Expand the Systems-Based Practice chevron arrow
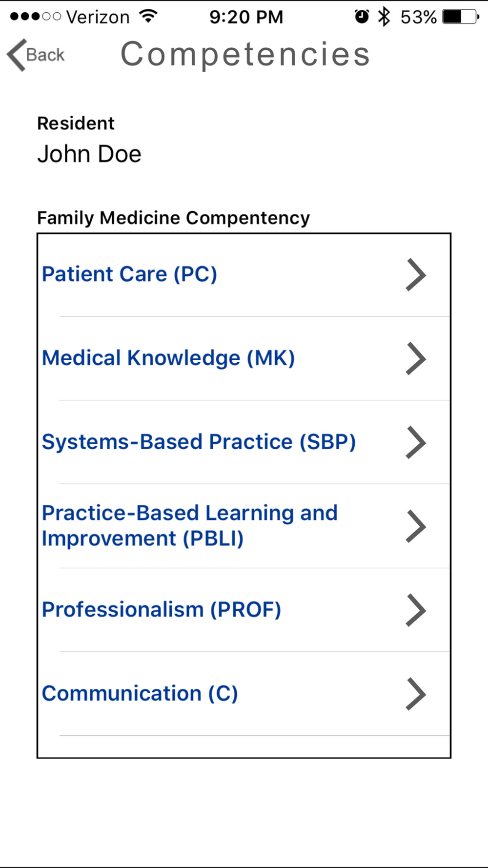The width and height of the screenshot is (488, 868). 416,443
